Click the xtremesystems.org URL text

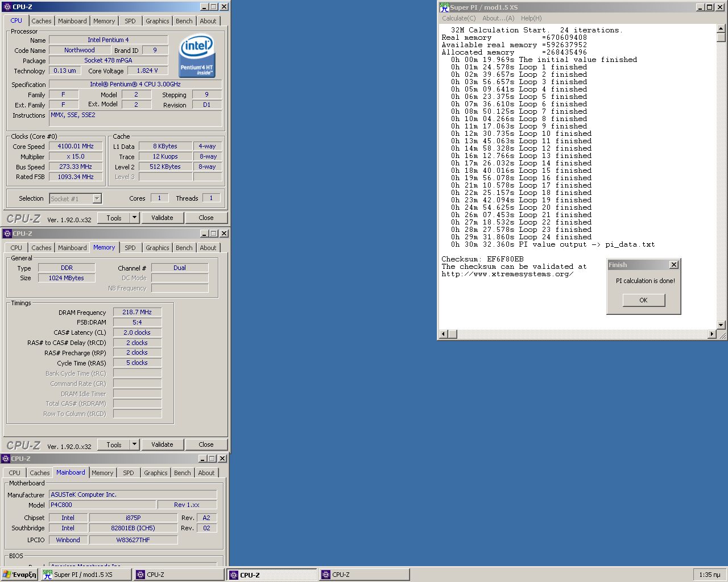point(507,274)
